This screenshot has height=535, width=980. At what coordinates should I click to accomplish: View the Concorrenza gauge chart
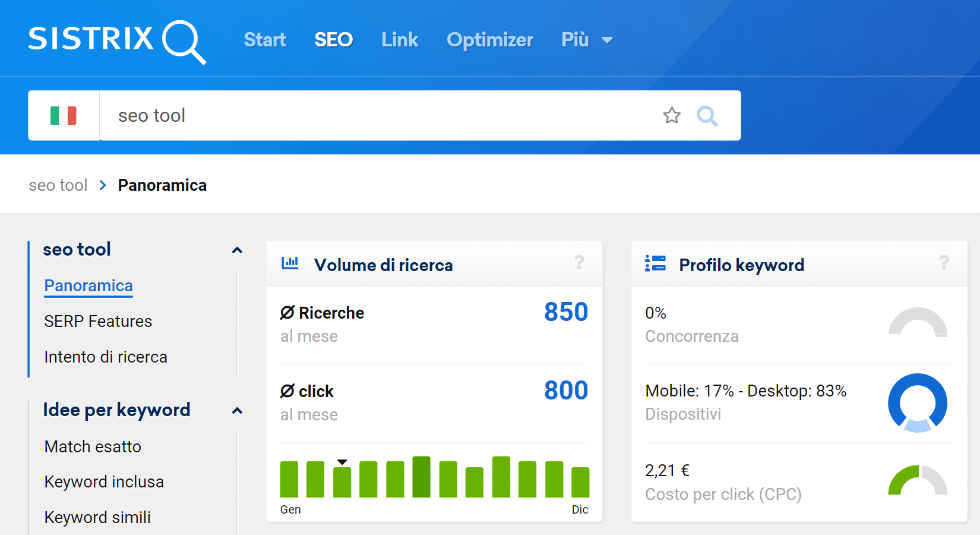pyautogui.click(x=918, y=322)
